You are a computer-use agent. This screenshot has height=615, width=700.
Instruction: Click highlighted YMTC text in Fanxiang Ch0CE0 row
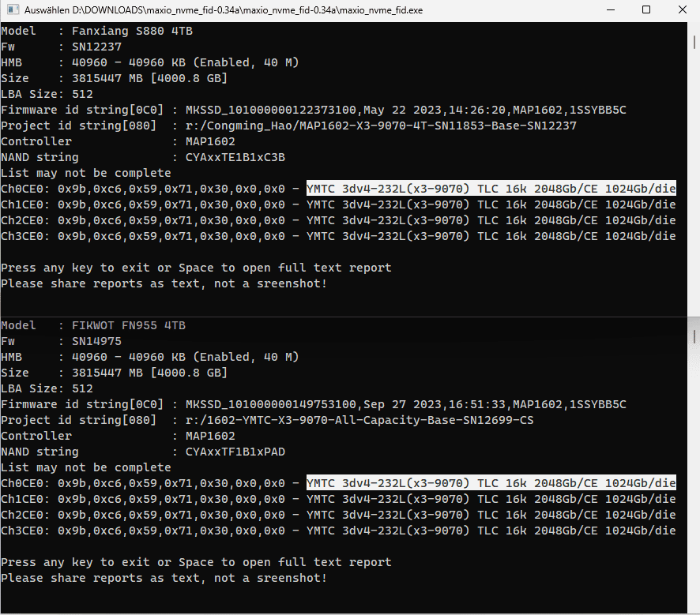[x=491, y=189]
